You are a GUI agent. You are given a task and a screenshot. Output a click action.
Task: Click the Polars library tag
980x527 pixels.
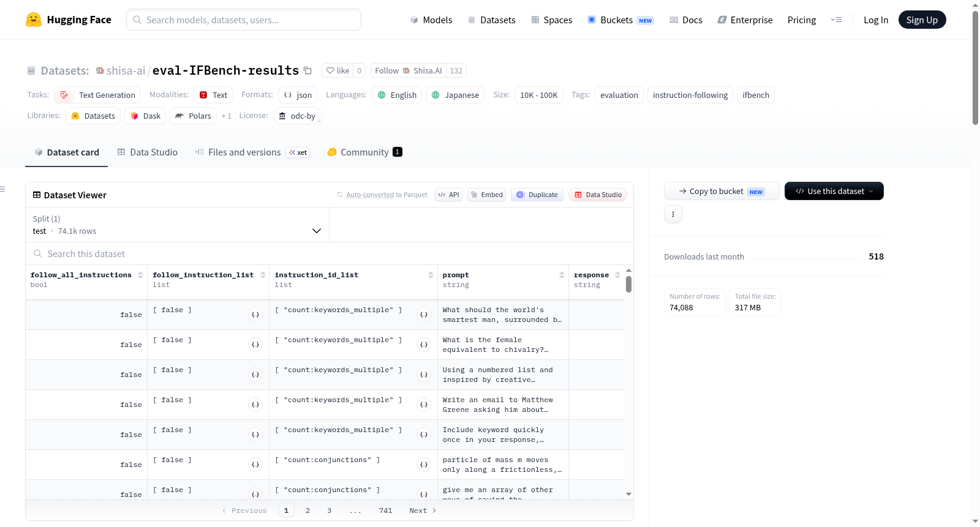(193, 116)
